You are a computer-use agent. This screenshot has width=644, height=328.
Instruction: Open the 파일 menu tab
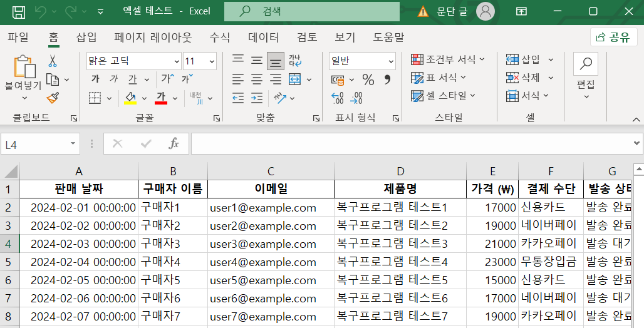point(18,38)
